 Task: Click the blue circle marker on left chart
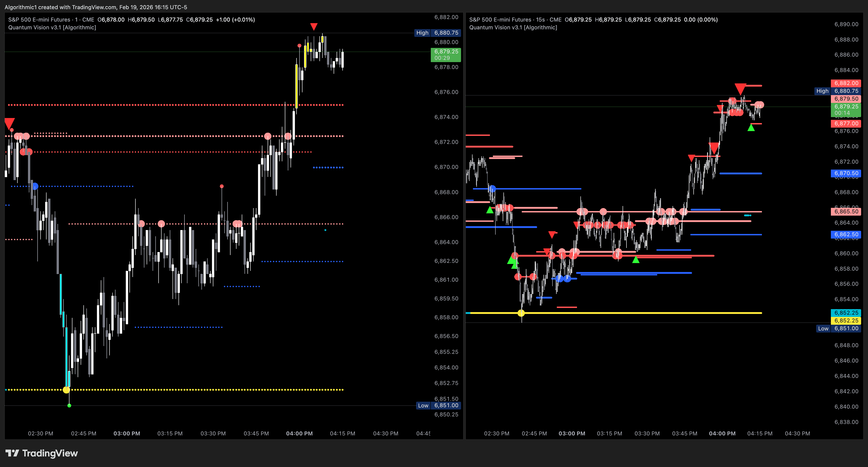35,186
